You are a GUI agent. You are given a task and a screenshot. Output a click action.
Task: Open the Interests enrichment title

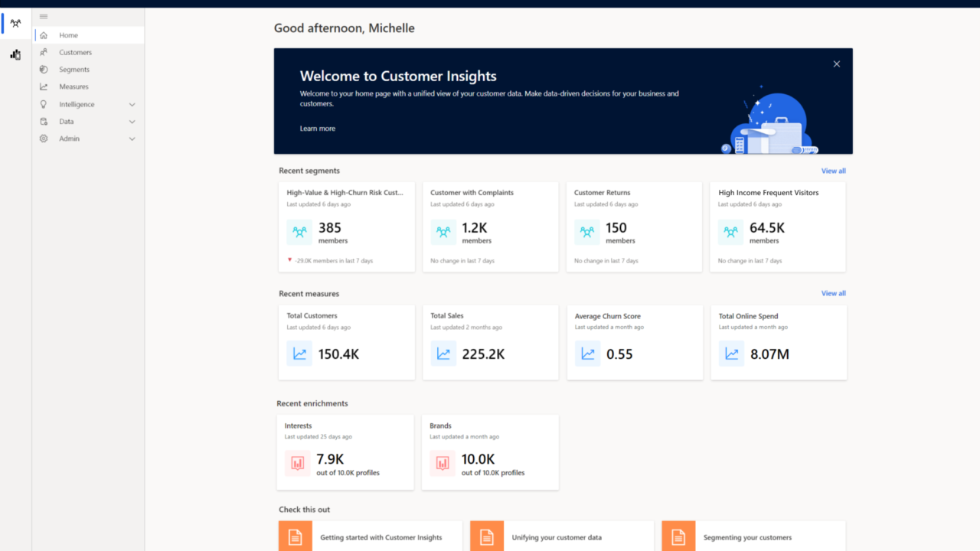pos(298,425)
